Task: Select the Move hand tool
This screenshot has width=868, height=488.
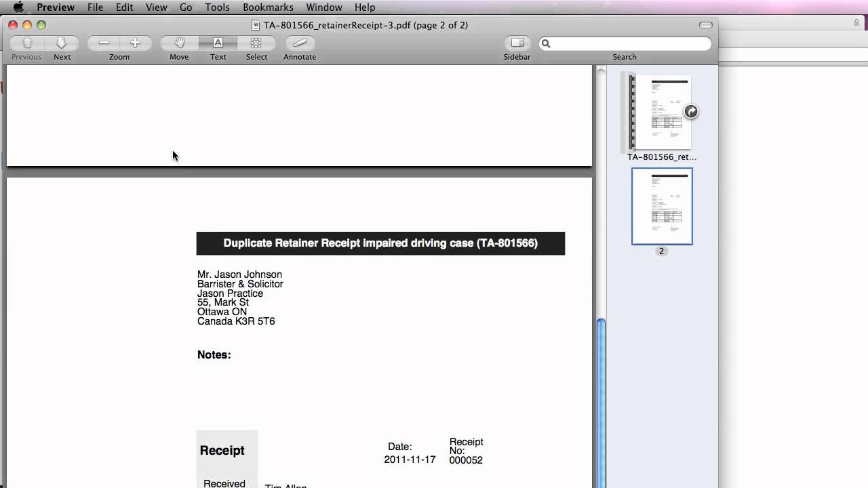Action: tap(179, 43)
